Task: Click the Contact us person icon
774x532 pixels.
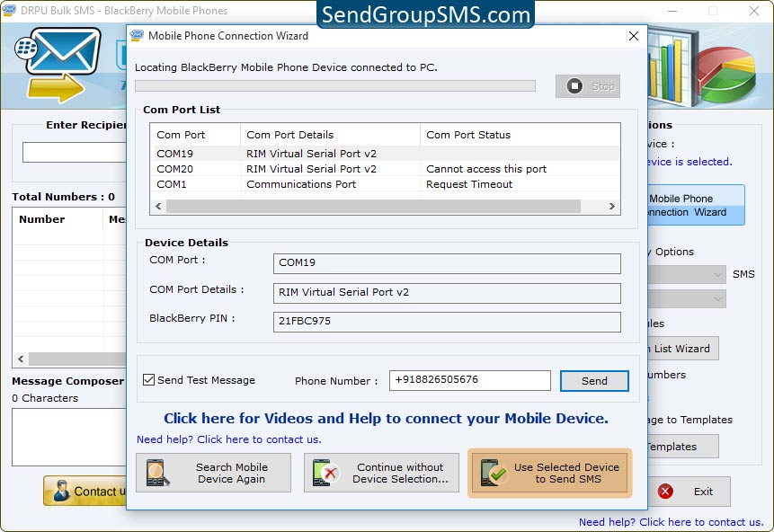Action: click(62, 492)
